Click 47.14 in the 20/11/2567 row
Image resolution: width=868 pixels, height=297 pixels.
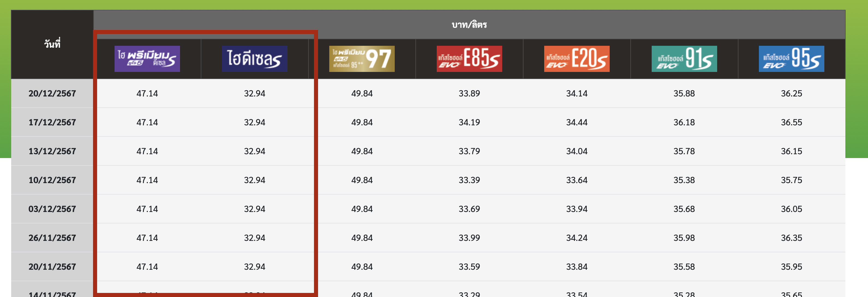point(147,267)
